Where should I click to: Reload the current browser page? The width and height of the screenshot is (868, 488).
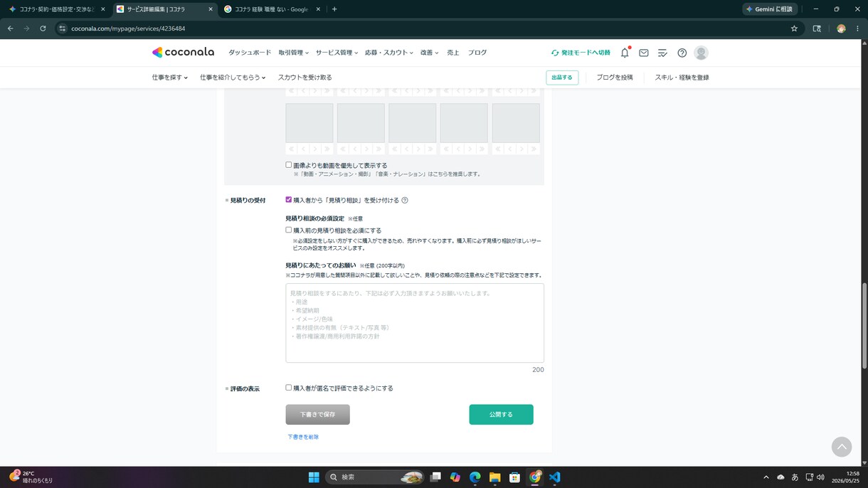43,28
